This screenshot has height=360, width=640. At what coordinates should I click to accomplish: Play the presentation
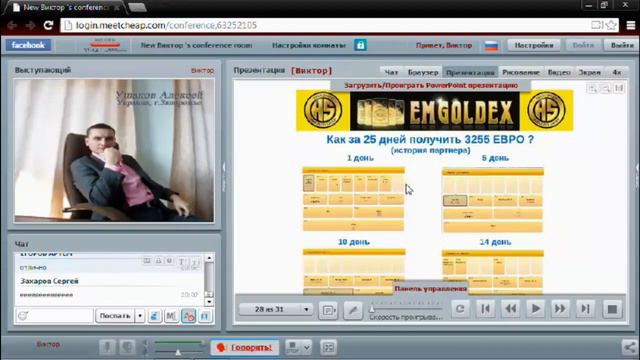coord(536,309)
